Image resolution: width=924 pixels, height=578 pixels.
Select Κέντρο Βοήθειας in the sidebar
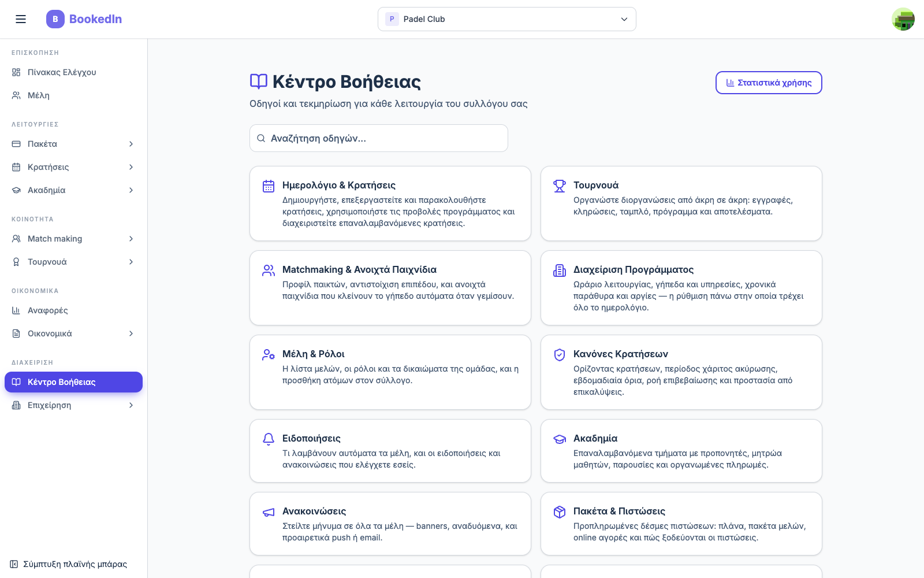point(74,382)
